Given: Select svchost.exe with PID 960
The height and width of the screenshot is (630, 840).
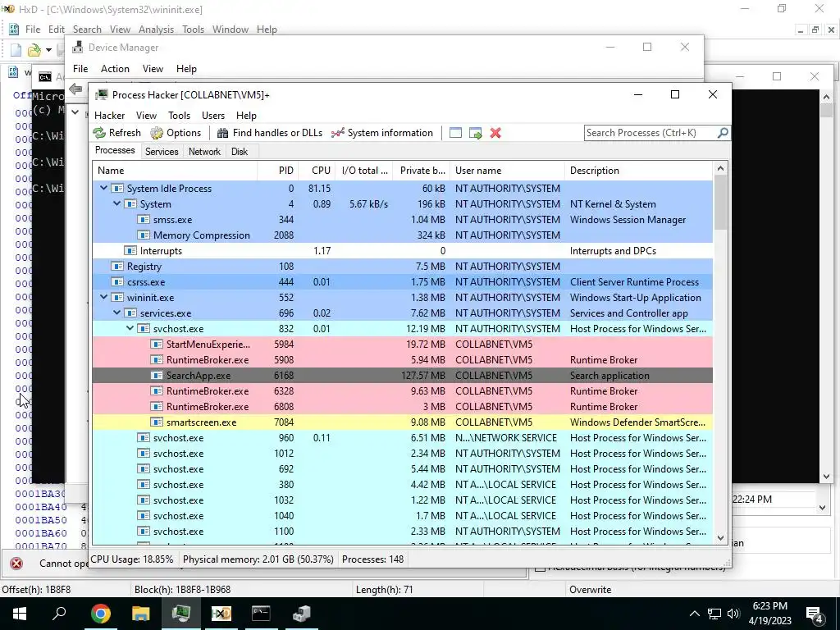Looking at the screenshot, I should tap(402, 438).
